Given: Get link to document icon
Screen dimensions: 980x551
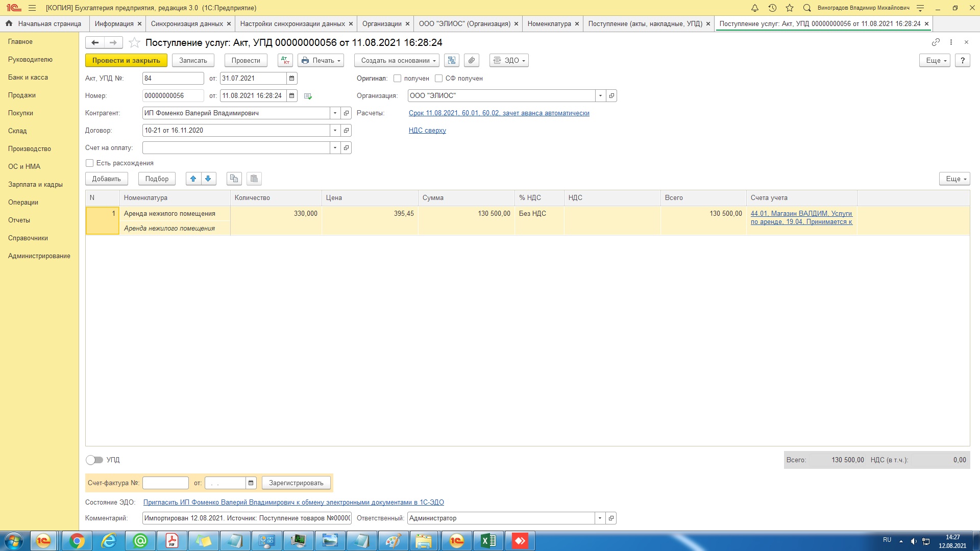Looking at the screenshot, I should pos(936,42).
